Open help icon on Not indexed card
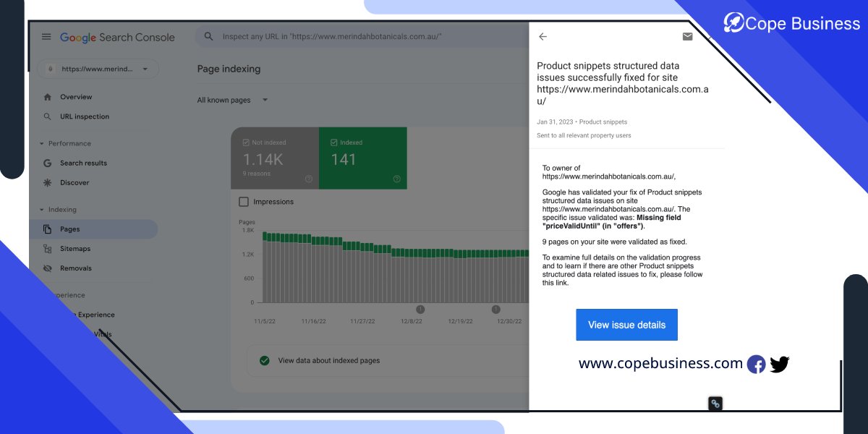This screenshot has width=868, height=434. (309, 179)
